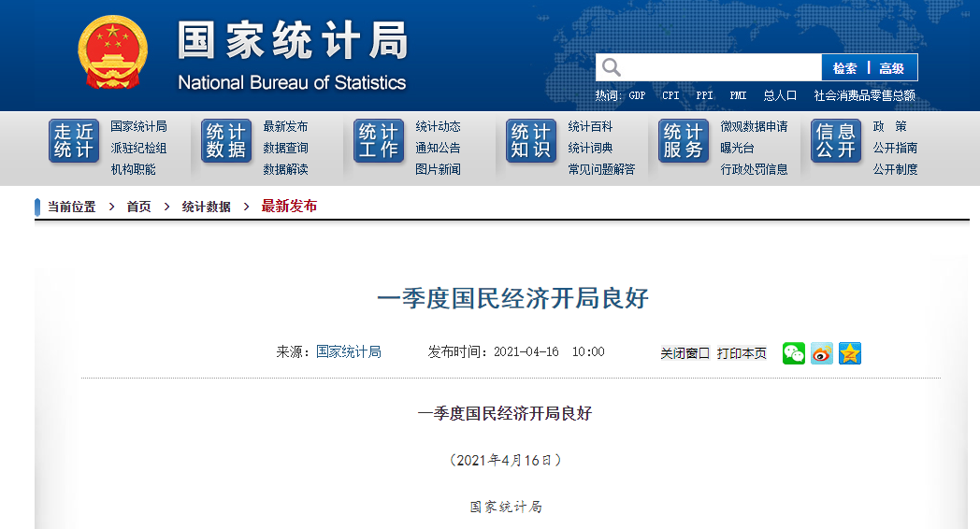Open the 走近统计 section tile
Screen dimensions: 980x529
pos(74,141)
